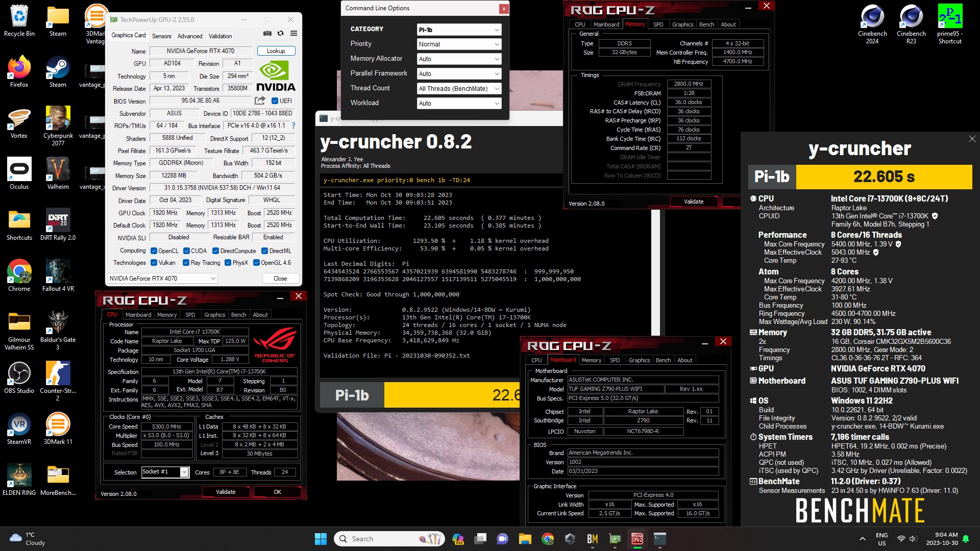Select the Firefox desktop icon
Screen dimensions: 980x551
pyautogui.click(x=19, y=71)
